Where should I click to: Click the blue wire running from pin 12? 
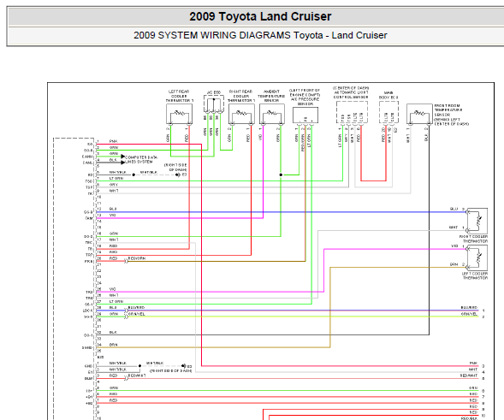[x=282, y=212]
